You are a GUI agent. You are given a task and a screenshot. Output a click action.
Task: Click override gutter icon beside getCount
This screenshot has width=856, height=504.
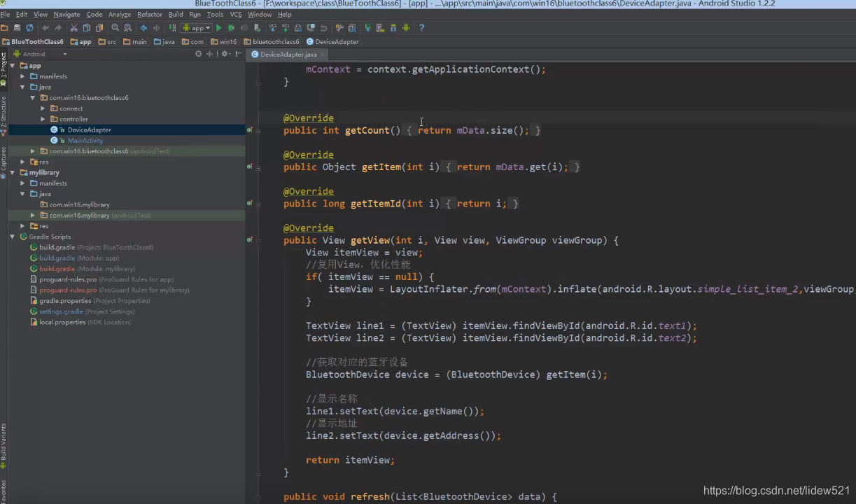pos(250,130)
